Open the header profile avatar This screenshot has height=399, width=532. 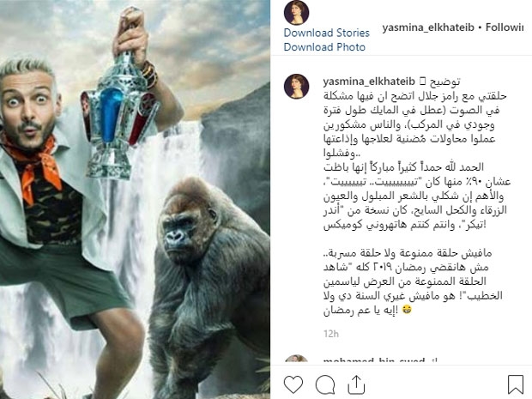point(297,13)
